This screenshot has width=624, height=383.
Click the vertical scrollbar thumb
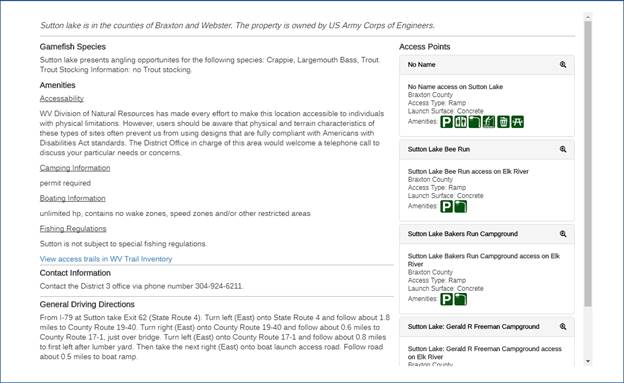(588, 164)
